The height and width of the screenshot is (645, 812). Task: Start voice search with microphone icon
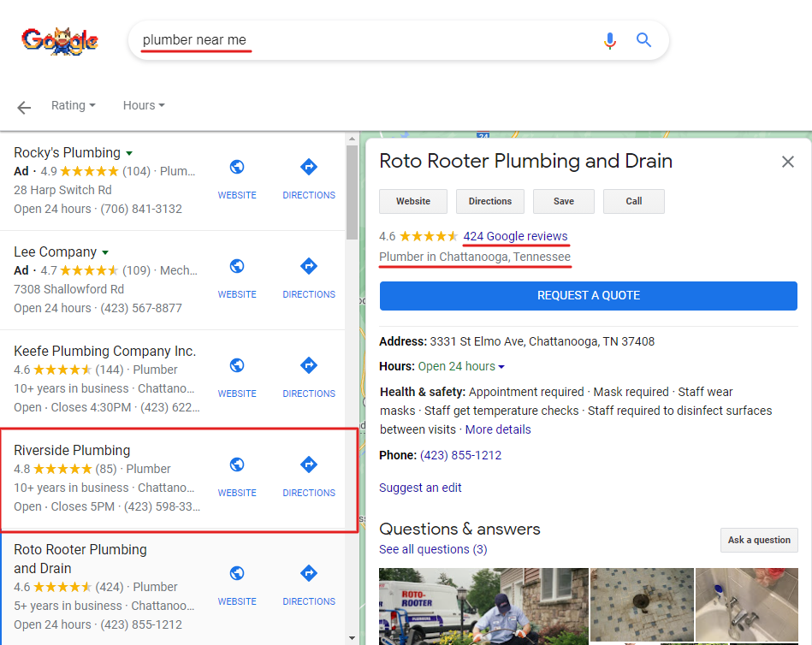pos(610,40)
